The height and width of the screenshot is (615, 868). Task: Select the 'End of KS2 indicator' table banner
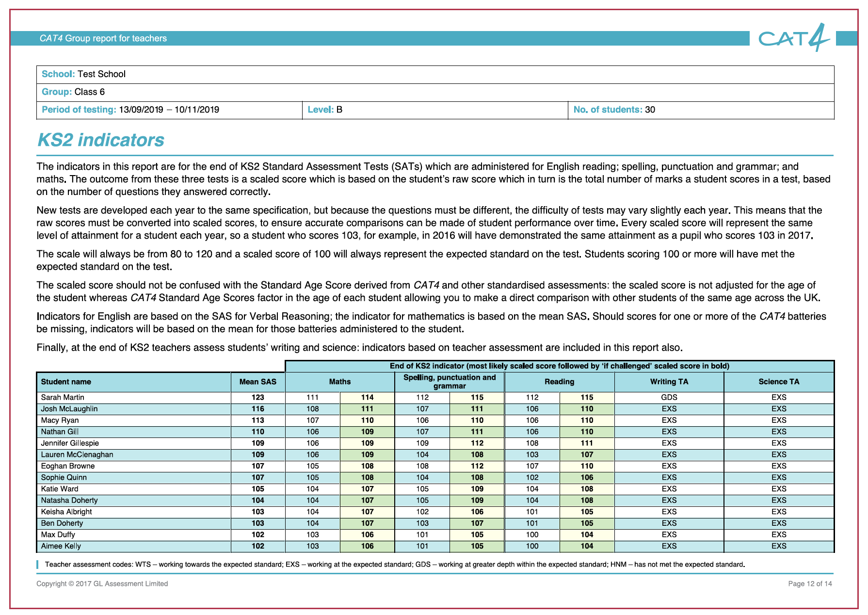tap(560, 366)
